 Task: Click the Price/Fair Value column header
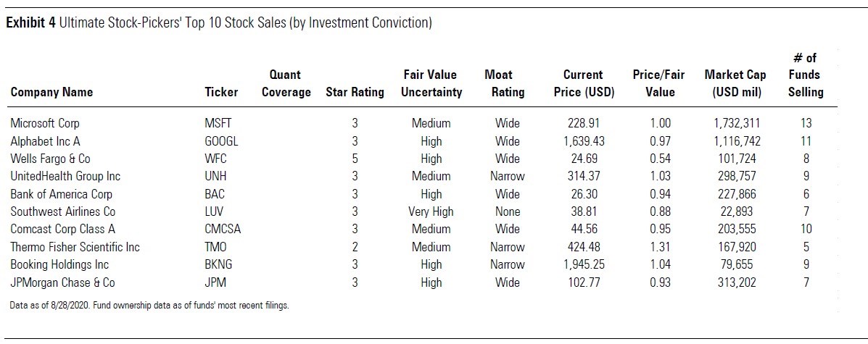659,83
